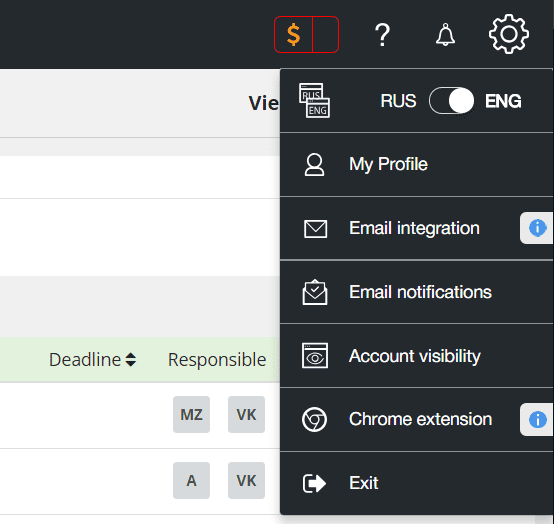This screenshot has width=554, height=524.
Task: Click the envelope icon beside Email integration
Action: [x=315, y=229]
